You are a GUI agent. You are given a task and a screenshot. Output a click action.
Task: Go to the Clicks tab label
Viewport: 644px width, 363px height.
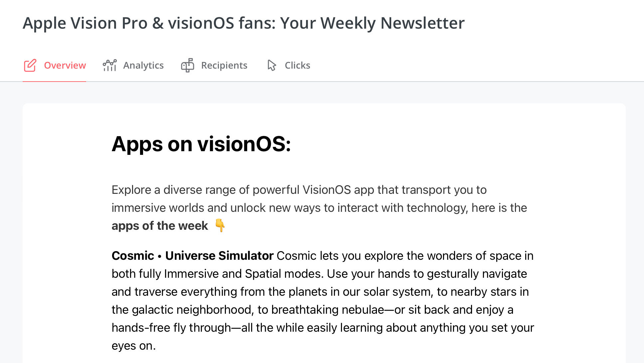(x=297, y=65)
